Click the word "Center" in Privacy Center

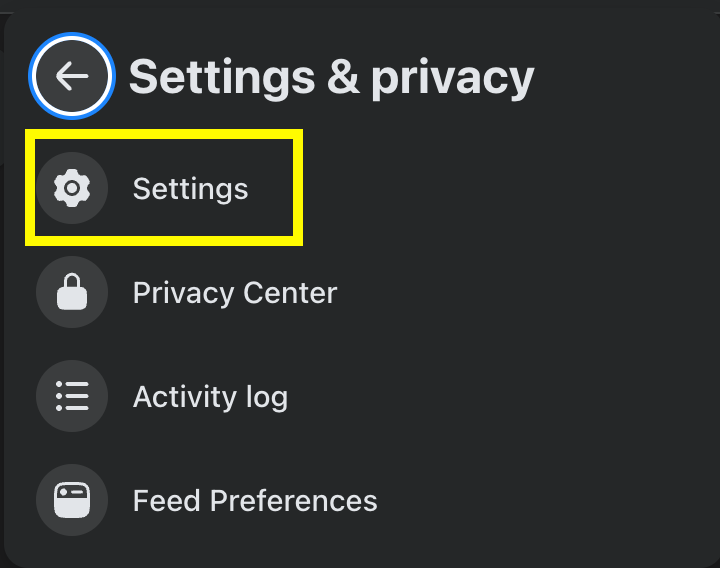[290, 292]
